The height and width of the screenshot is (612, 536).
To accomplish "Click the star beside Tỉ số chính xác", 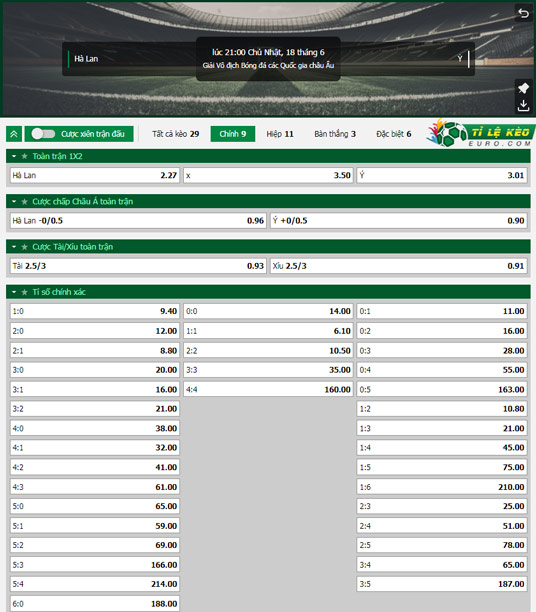I will click(x=25, y=292).
